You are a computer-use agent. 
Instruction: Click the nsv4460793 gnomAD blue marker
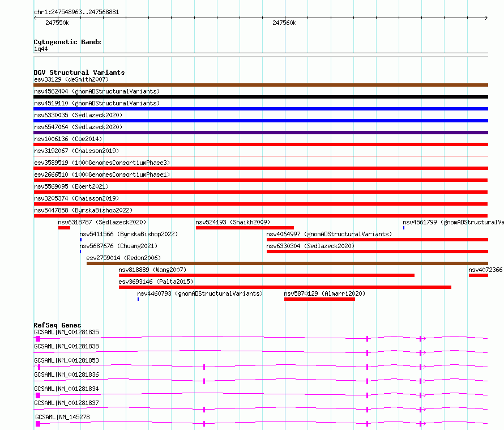click(138, 299)
